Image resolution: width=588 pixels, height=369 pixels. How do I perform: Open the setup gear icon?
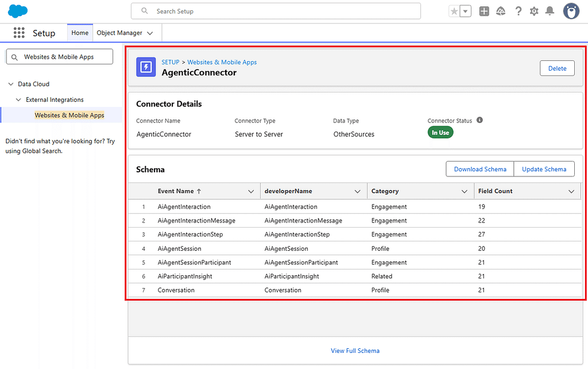[x=534, y=11]
